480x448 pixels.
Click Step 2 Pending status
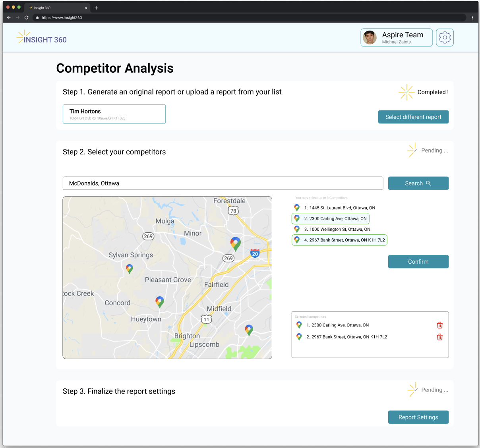[x=428, y=151]
